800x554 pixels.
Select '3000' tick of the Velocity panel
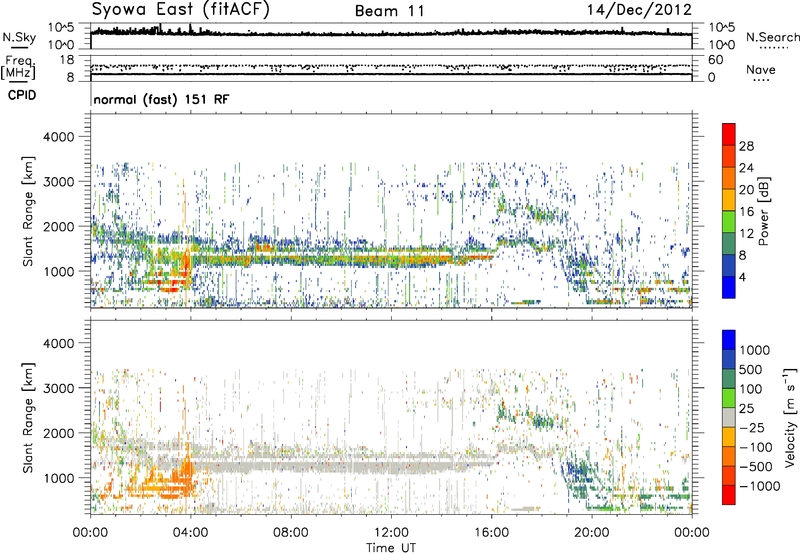(x=58, y=388)
